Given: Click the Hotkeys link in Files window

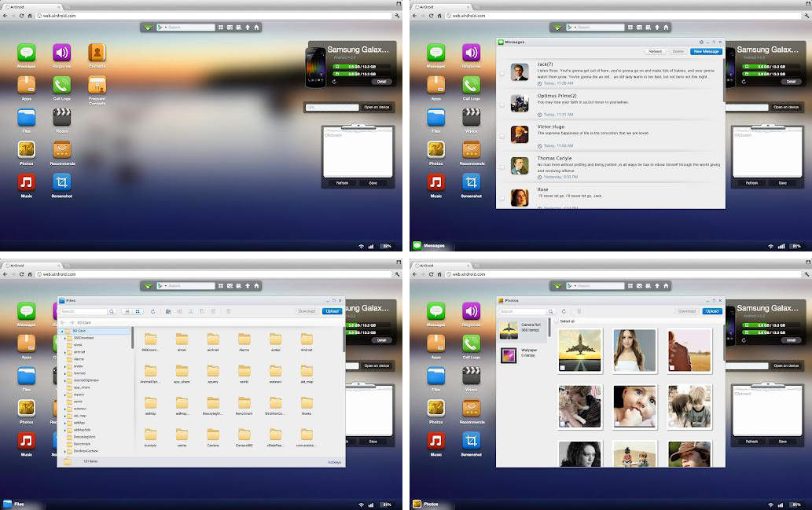Looking at the screenshot, I should click(334, 462).
